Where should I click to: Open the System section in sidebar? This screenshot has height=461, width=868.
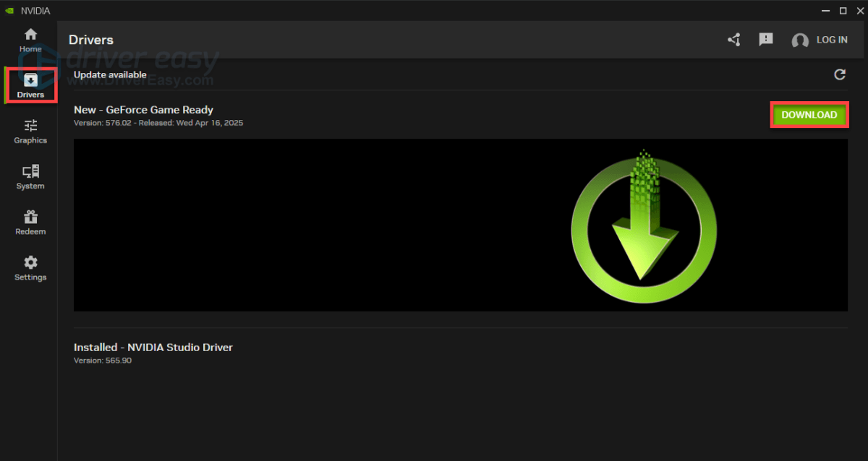coord(30,176)
